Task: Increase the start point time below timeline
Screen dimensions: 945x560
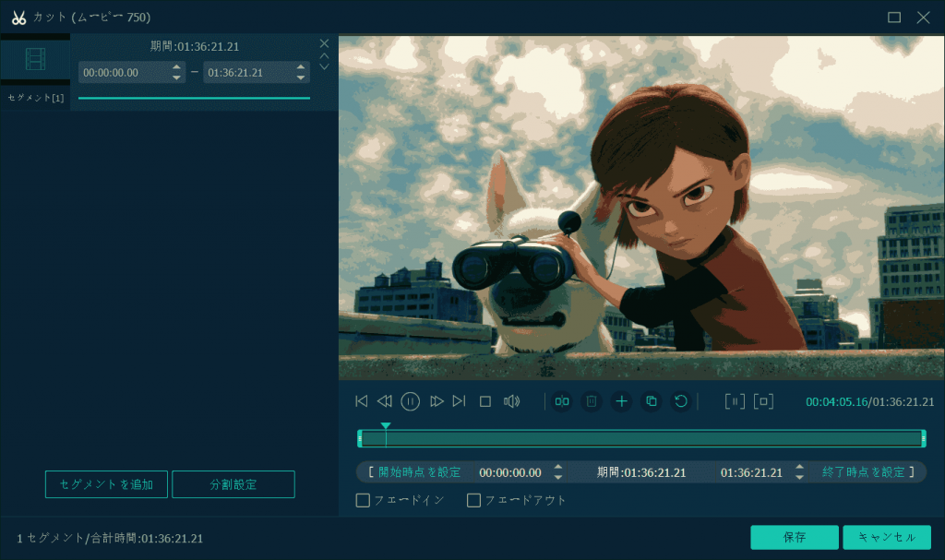Action: pyautogui.click(x=558, y=467)
